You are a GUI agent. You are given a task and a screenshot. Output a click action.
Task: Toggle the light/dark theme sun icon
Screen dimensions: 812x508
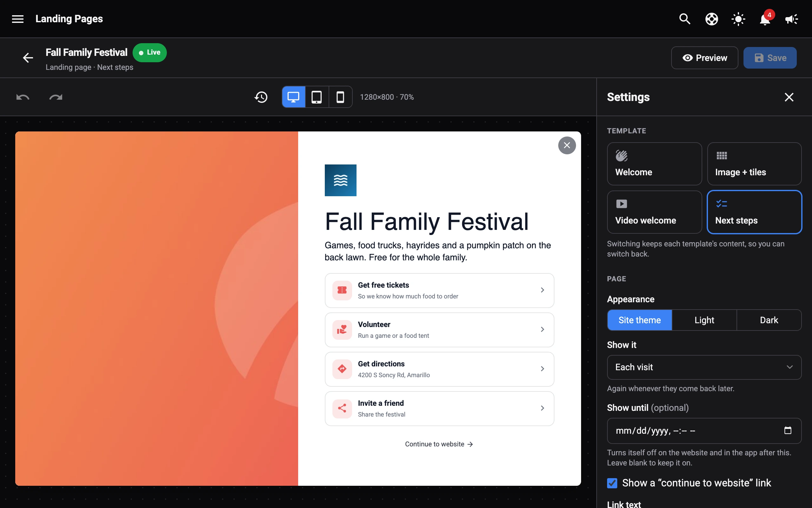coord(738,19)
